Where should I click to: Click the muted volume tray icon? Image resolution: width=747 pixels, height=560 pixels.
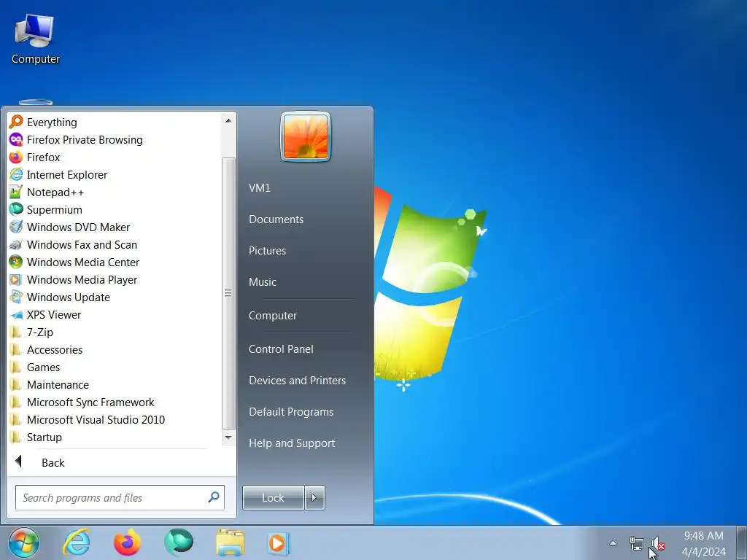point(658,542)
